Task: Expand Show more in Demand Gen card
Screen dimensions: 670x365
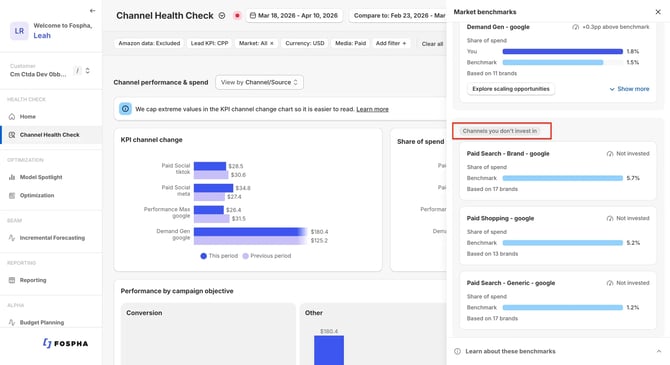Action: coord(629,89)
